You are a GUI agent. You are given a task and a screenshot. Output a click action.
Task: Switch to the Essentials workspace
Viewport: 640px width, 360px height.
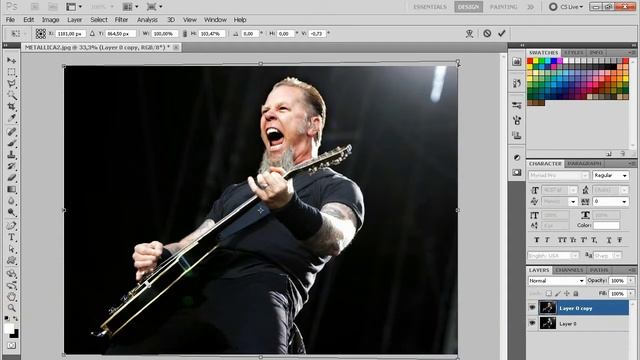430,7
